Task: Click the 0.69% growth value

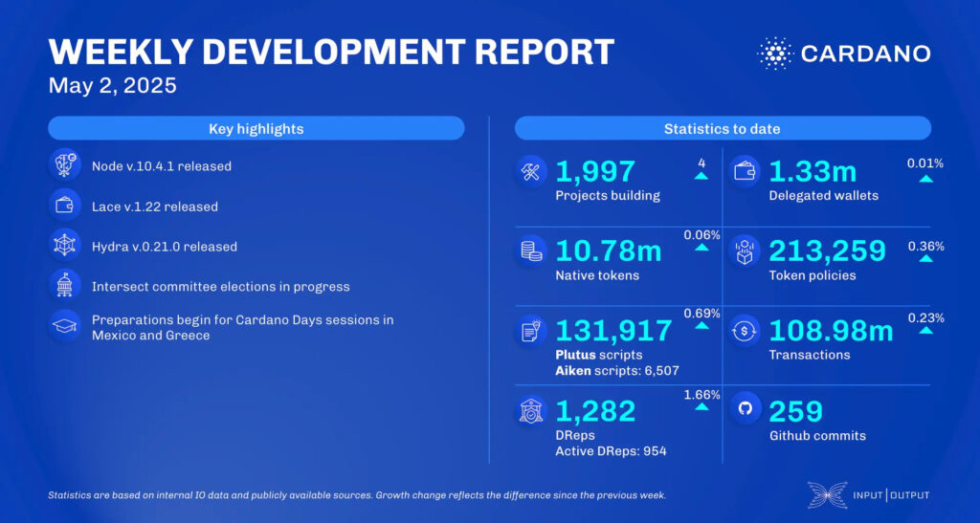Action: (702, 313)
